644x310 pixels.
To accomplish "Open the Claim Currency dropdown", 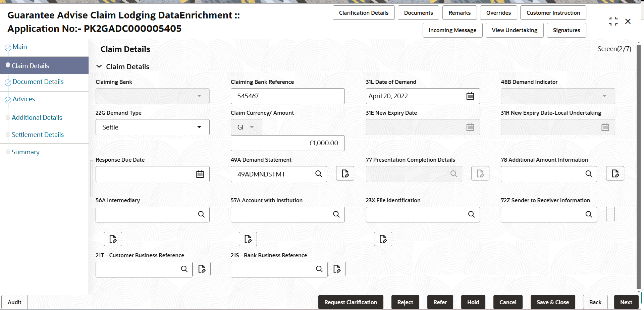I will [246, 127].
